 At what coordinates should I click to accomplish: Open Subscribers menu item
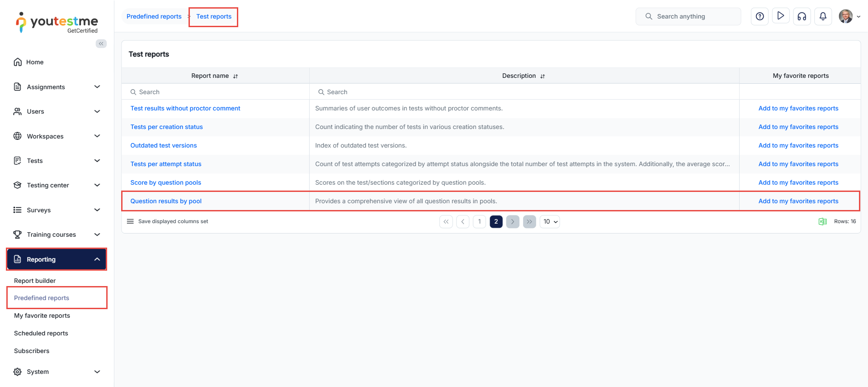pyautogui.click(x=32, y=351)
